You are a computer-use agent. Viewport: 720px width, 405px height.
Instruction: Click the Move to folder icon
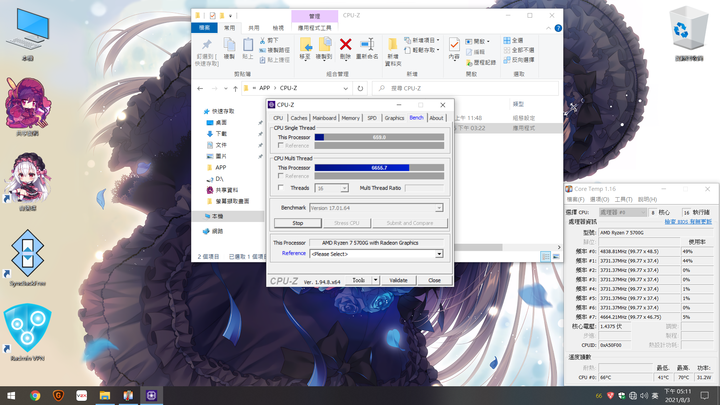coord(305,45)
